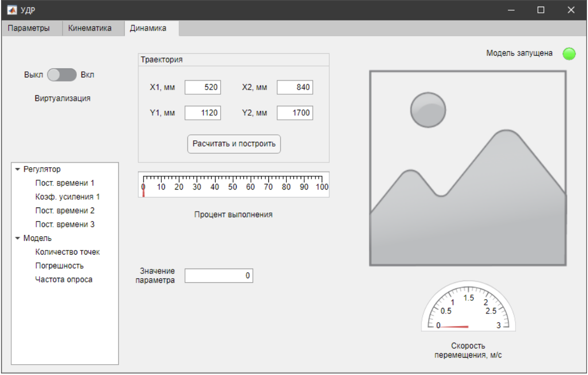Focus the Y1, мм input field
Image resolution: width=588 pixels, height=375 pixels.
(203, 113)
